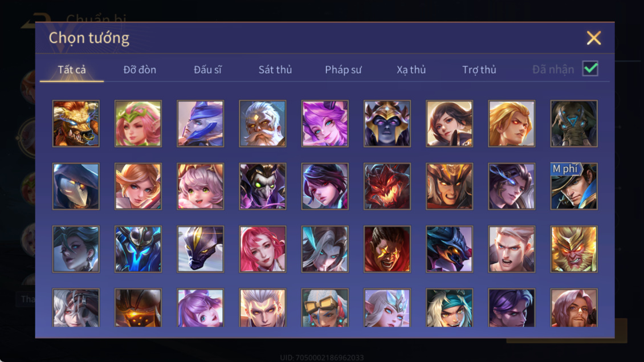Select the elephant-masked hero portrait

tap(574, 124)
